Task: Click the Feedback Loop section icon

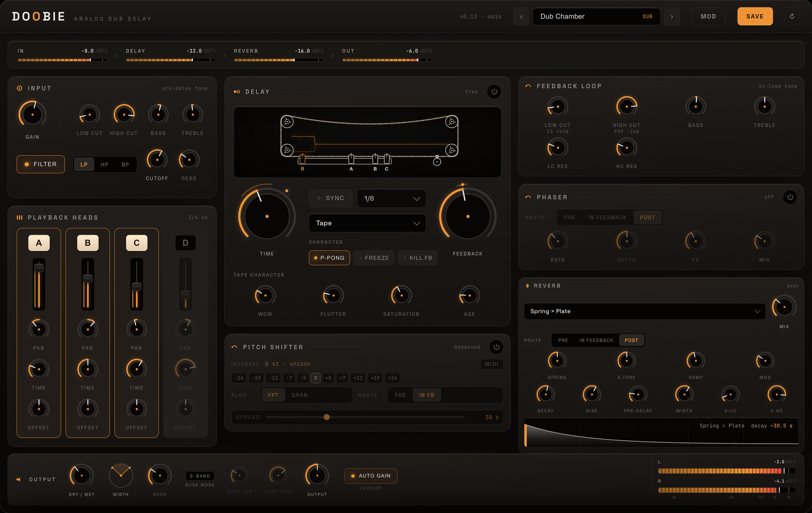Action: point(528,86)
